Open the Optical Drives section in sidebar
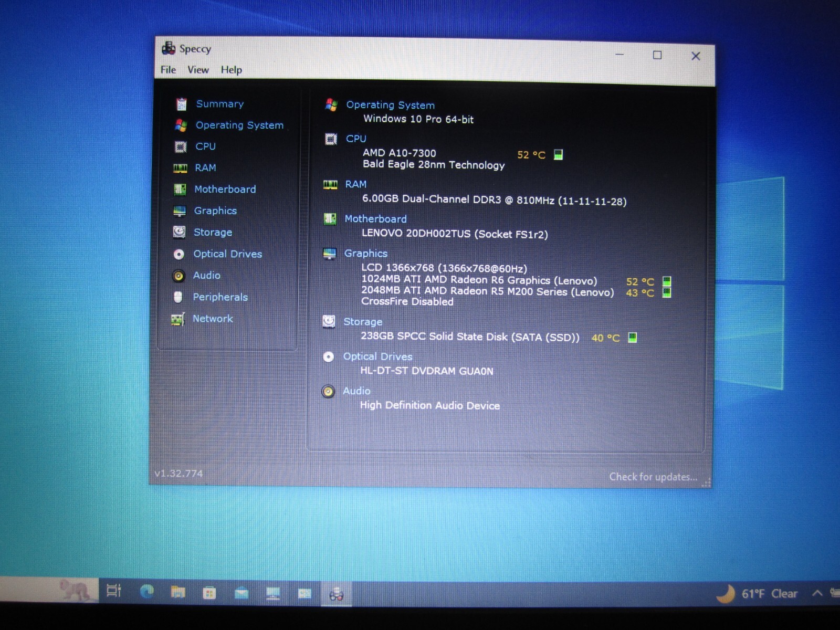The width and height of the screenshot is (840, 630). (x=227, y=254)
